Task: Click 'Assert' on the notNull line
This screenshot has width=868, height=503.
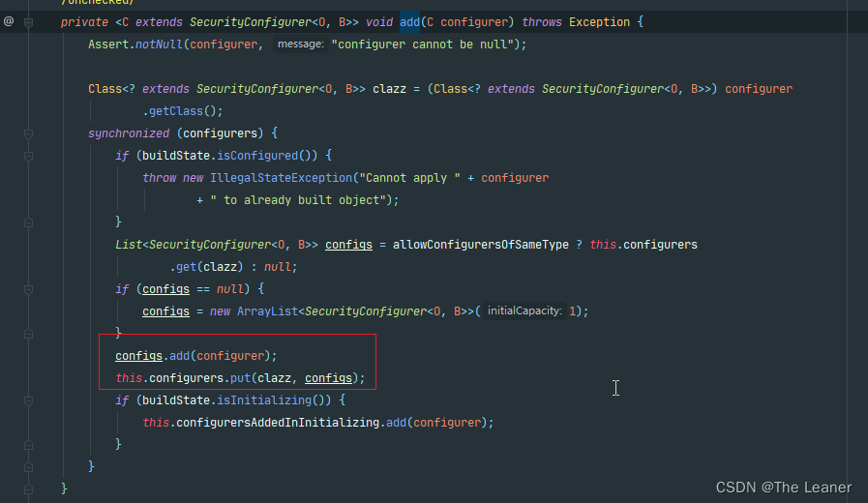Action: (108, 44)
